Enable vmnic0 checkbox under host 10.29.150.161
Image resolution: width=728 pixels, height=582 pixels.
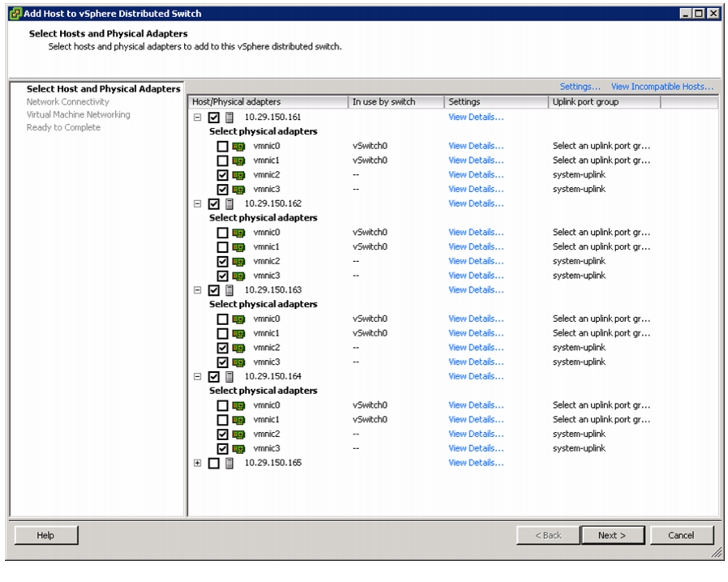pos(222,147)
